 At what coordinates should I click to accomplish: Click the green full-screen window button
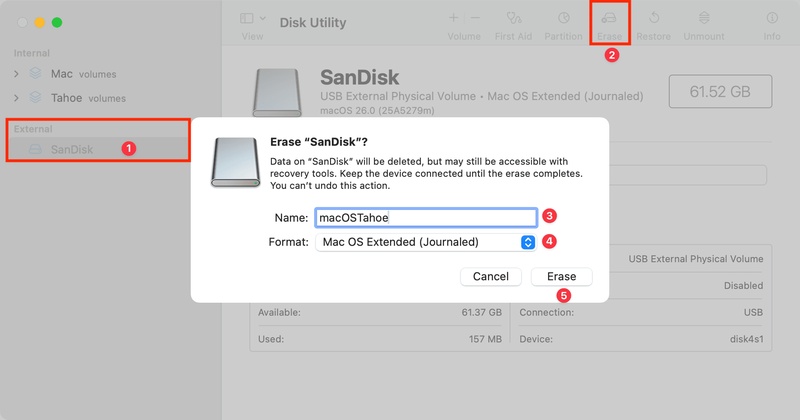pyautogui.click(x=57, y=22)
